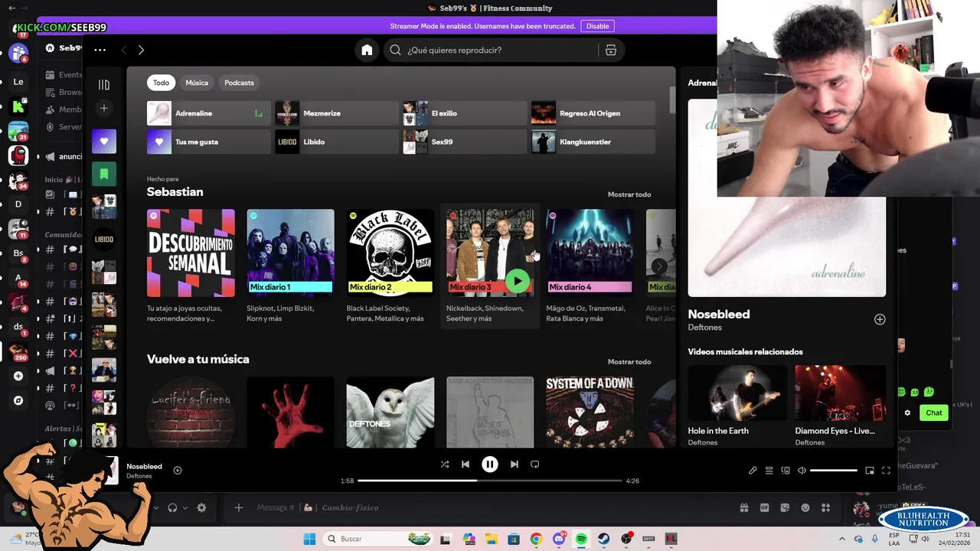Select the Todo filter chip
Screen dimensions: 980x551
pos(161,83)
